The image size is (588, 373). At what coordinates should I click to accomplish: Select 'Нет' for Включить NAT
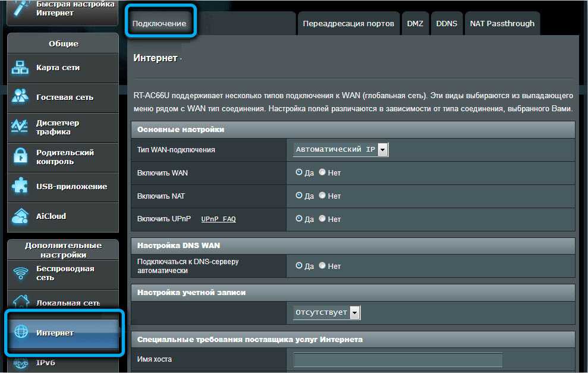pyautogui.click(x=322, y=195)
